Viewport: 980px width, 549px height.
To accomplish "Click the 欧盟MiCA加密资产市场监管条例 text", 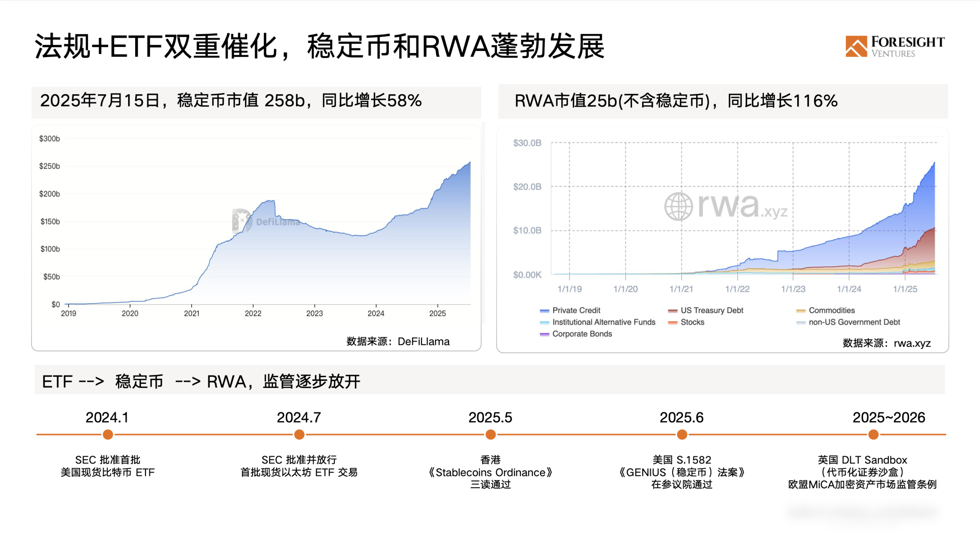I will click(862, 485).
